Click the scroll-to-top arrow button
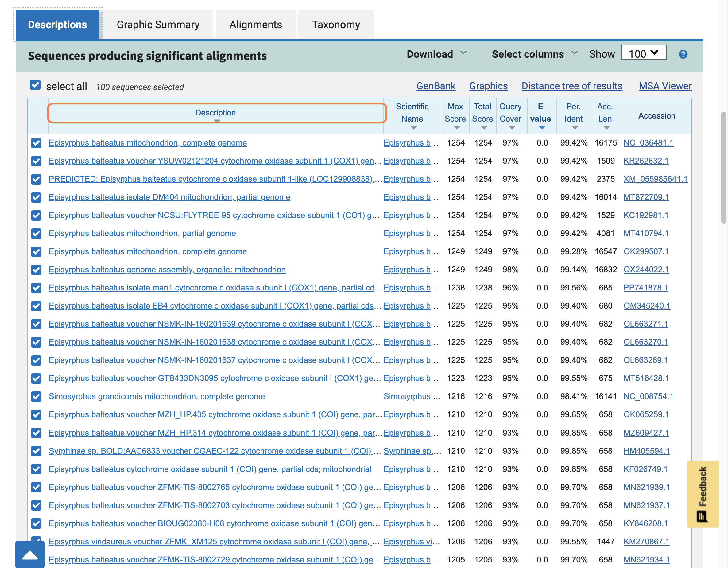The image size is (728, 568). click(x=30, y=554)
